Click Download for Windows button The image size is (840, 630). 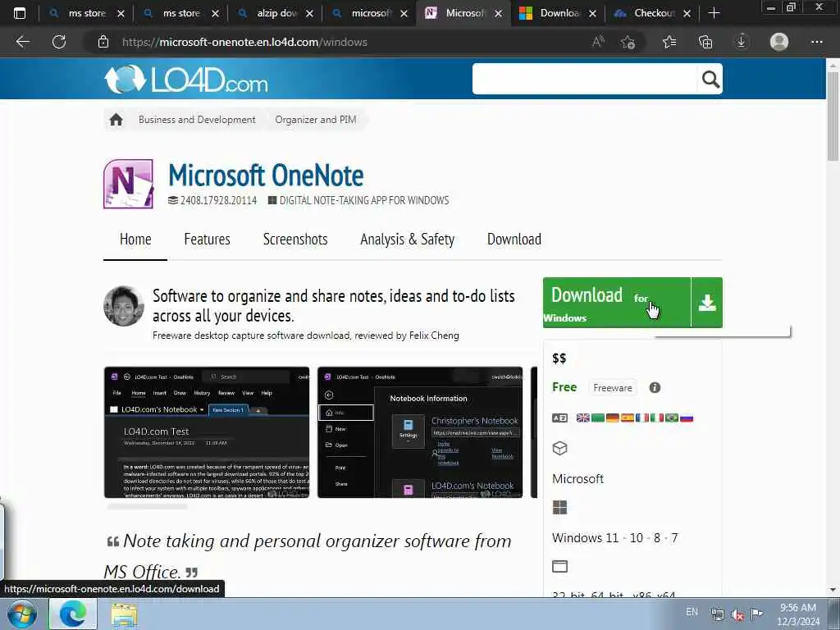pyautogui.click(x=617, y=303)
